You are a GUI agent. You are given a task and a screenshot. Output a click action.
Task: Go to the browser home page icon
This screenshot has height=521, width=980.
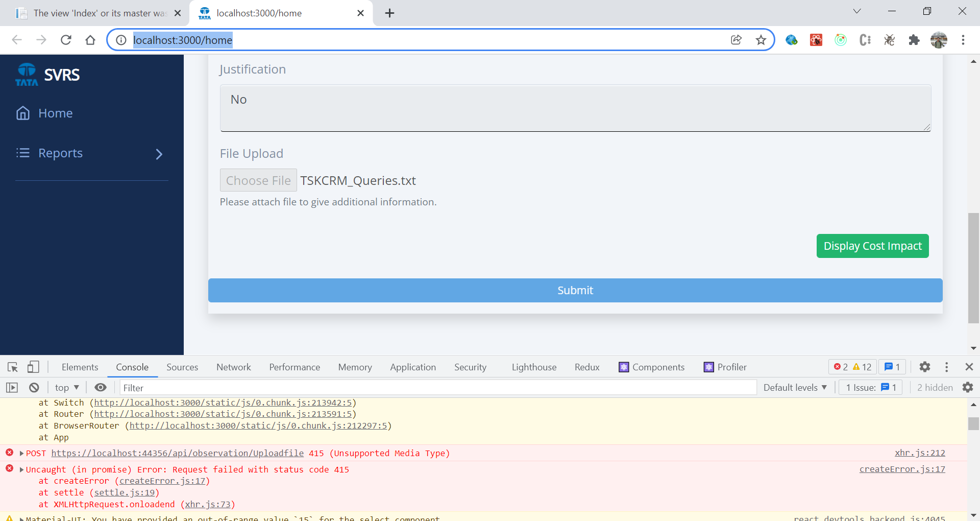click(90, 40)
